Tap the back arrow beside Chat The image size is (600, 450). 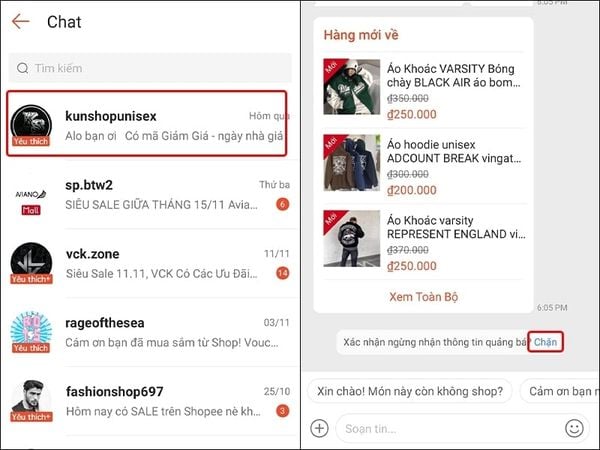point(20,22)
